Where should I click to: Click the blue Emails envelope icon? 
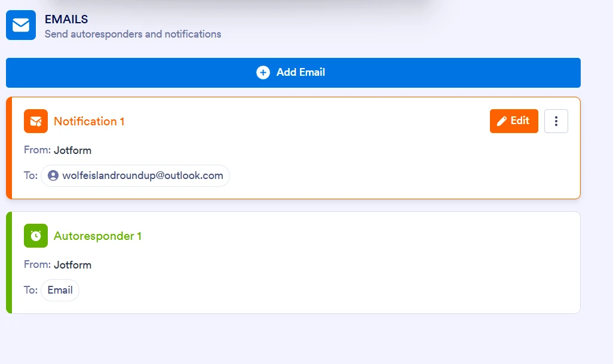coord(21,25)
